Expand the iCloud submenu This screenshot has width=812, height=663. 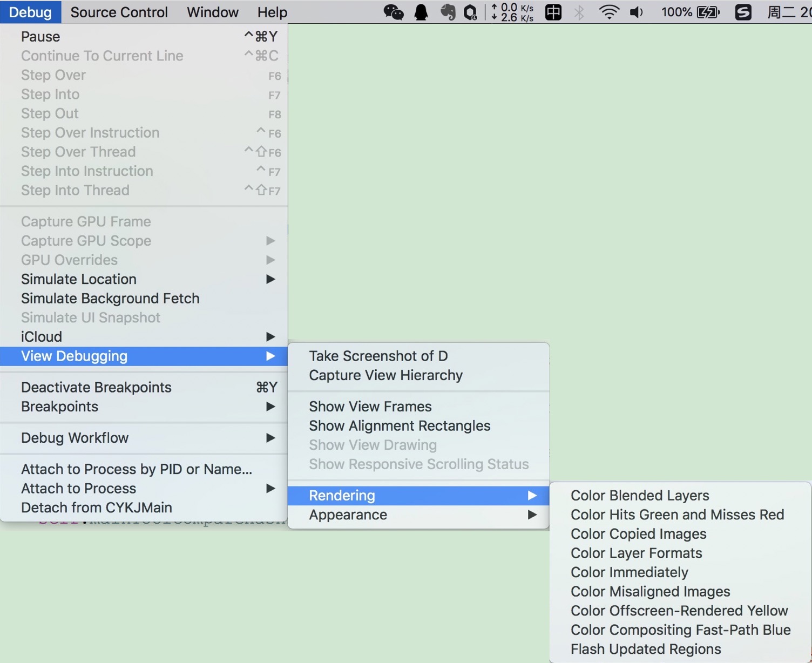(x=144, y=337)
